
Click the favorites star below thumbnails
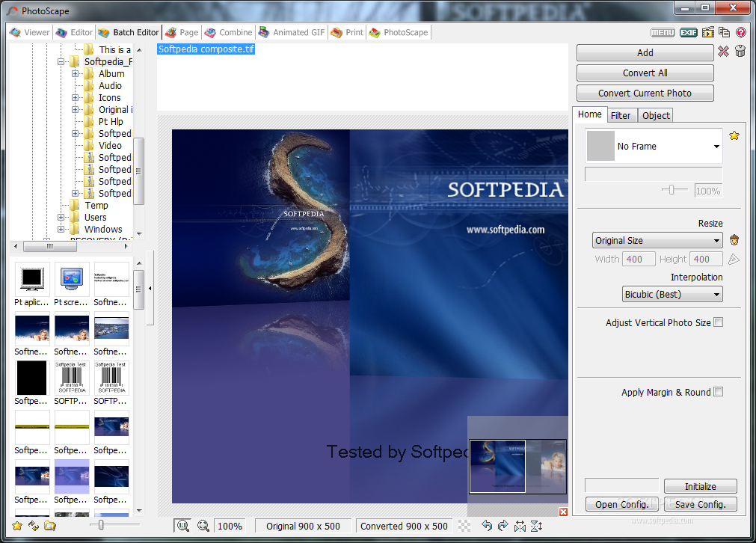click(17, 526)
